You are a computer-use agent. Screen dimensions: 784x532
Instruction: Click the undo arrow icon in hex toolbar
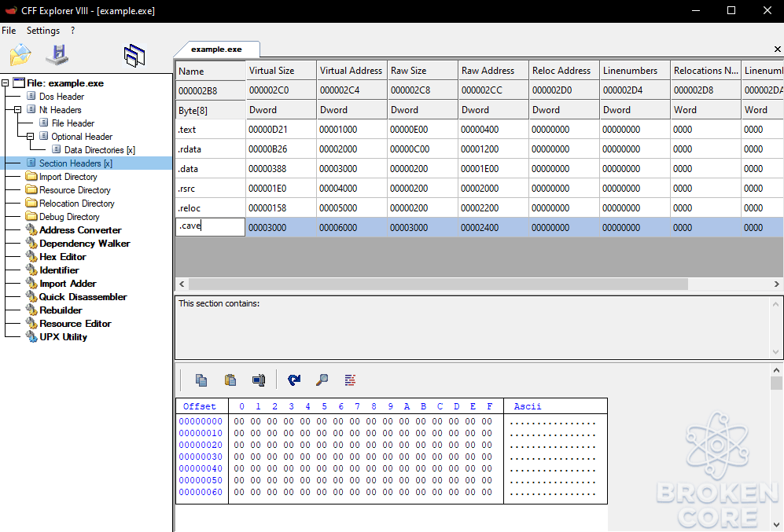(x=294, y=380)
